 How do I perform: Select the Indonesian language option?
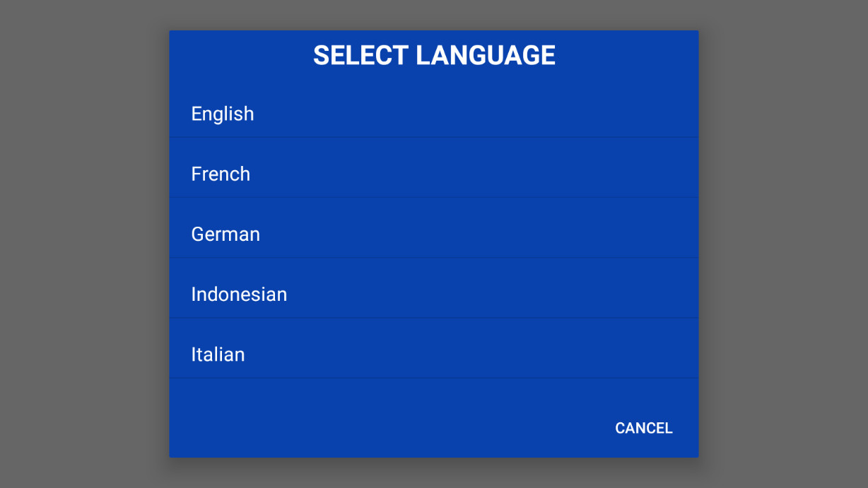433,294
